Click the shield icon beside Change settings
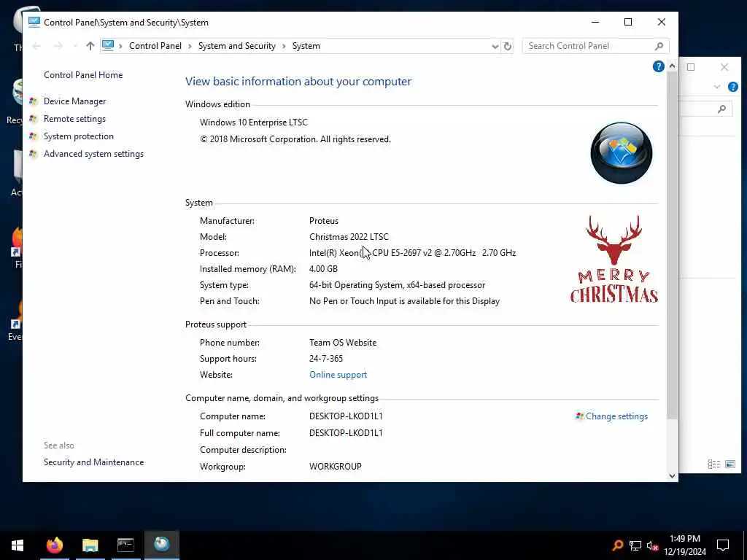 coord(580,416)
